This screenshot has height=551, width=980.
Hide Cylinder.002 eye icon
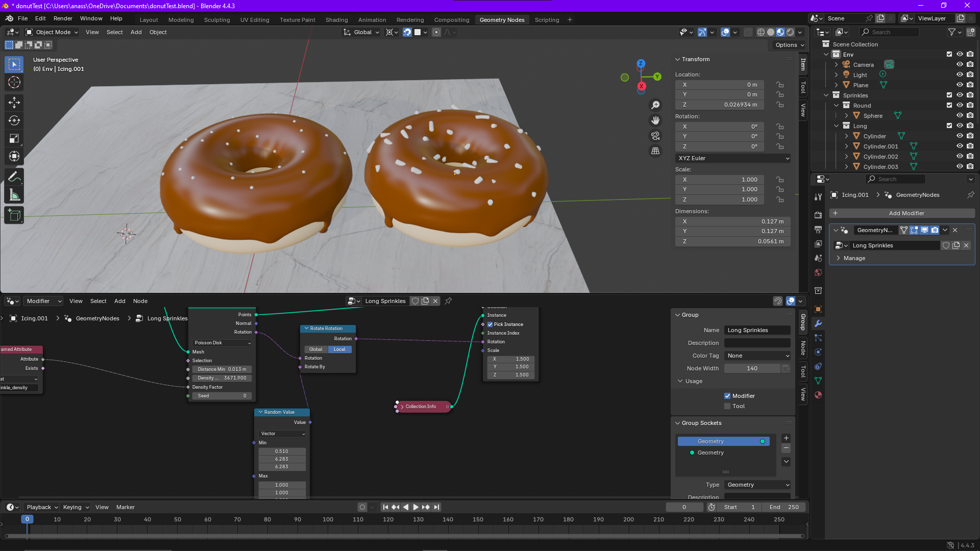pos(960,157)
